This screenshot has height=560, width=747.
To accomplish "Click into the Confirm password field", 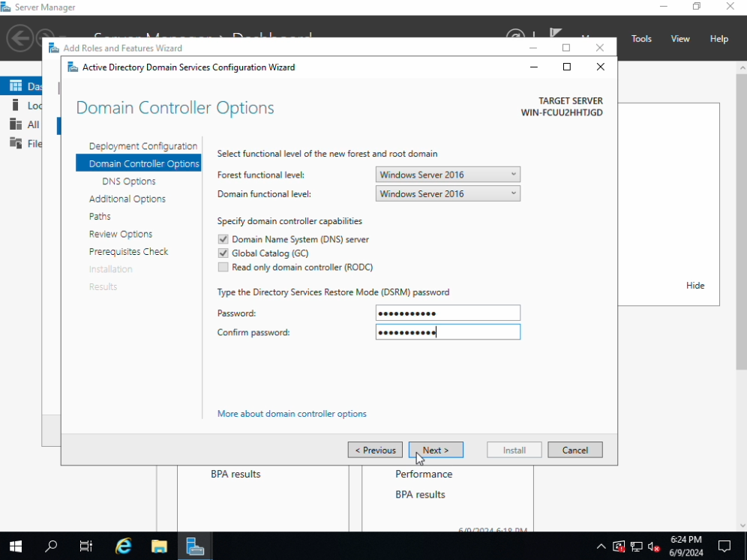I will click(x=448, y=332).
